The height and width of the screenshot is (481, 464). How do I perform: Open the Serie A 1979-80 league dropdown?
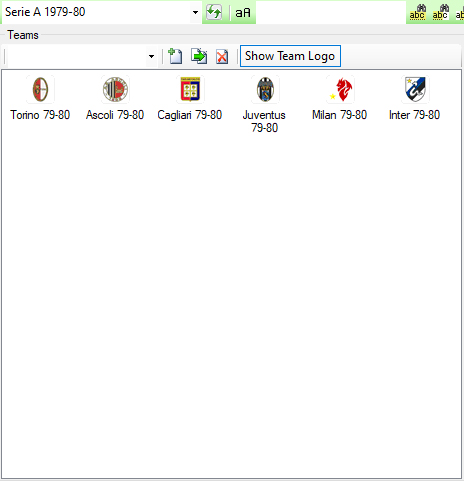pyautogui.click(x=195, y=12)
